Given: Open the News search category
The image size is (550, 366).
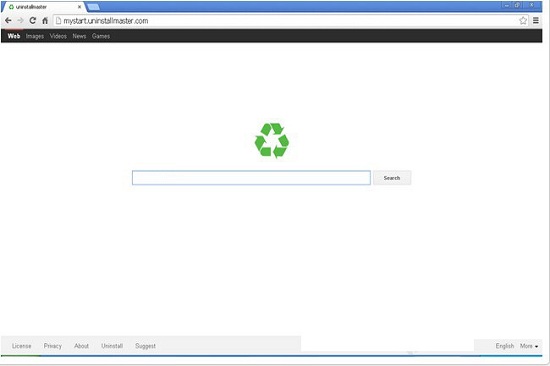Looking at the screenshot, I should [x=79, y=36].
